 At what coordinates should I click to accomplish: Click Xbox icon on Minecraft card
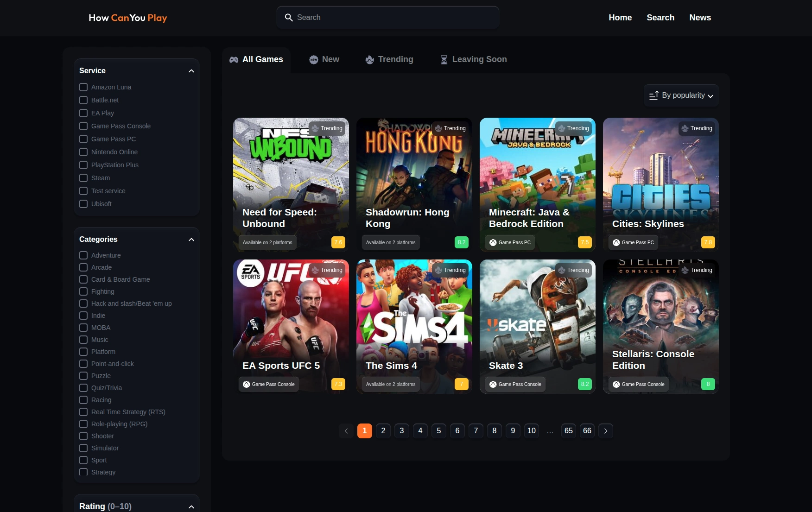coord(493,242)
